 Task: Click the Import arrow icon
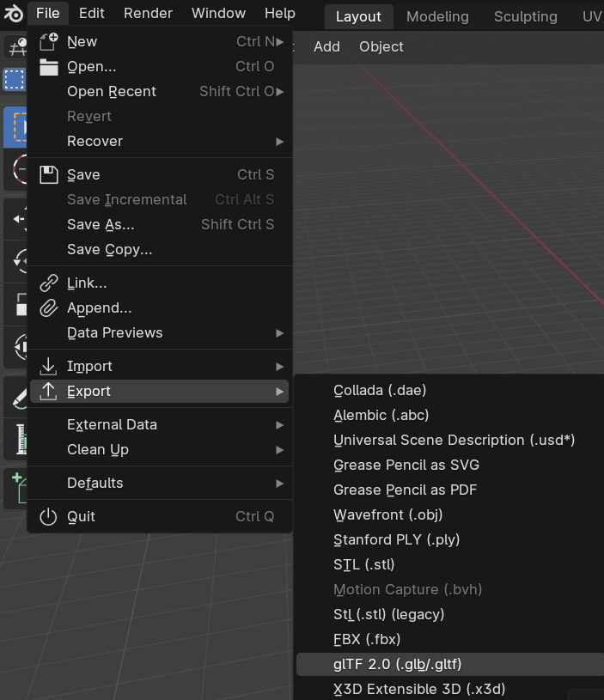pyautogui.click(x=48, y=367)
